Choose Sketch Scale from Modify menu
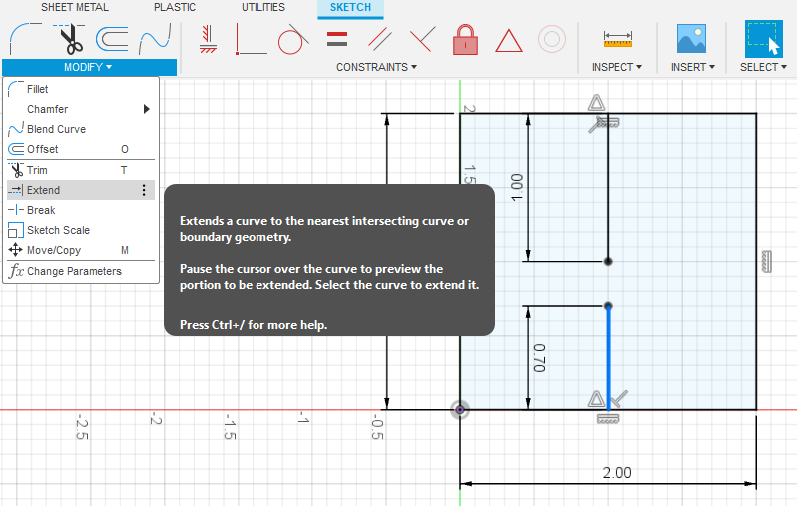The image size is (797, 506). [x=58, y=230]
